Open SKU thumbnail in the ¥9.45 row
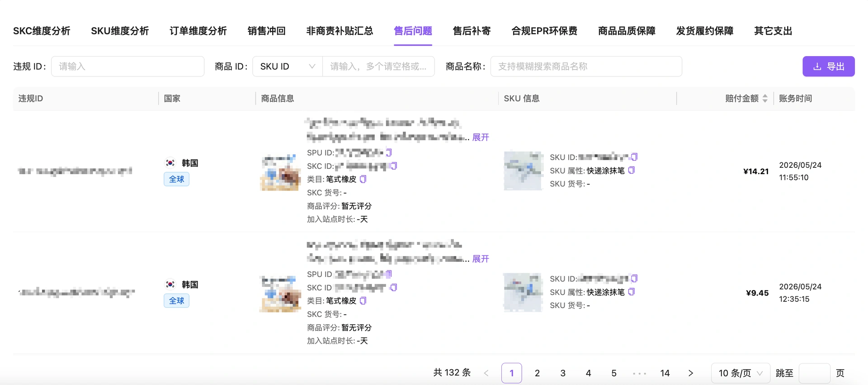The width and height of the screenshot is (868, 385). (x=523, y=292)
